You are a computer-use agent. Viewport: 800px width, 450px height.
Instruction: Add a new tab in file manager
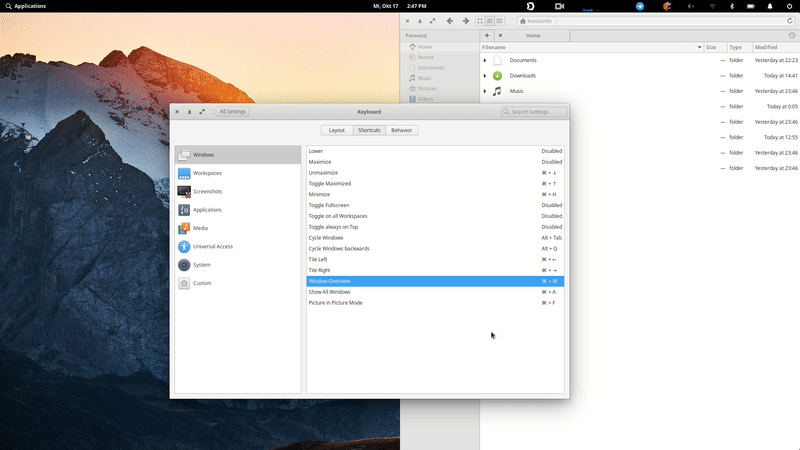pyautogui.click(x=487, y=36)
